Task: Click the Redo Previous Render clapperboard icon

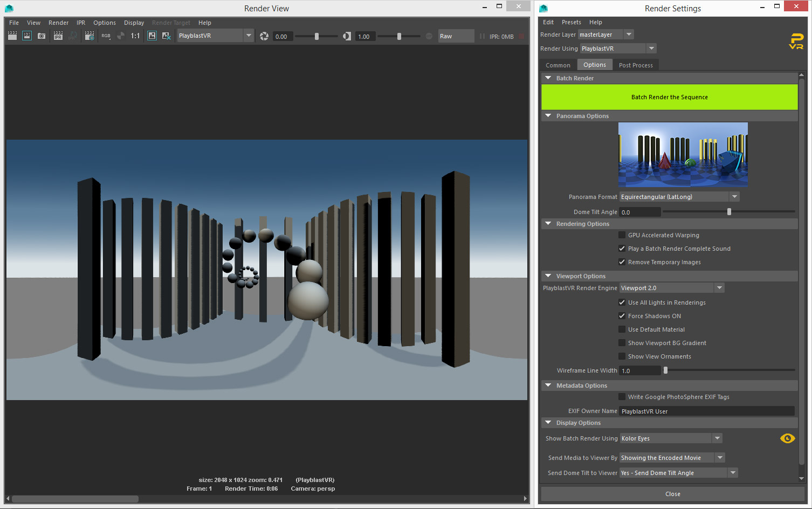Action: [x=12, y=36]
